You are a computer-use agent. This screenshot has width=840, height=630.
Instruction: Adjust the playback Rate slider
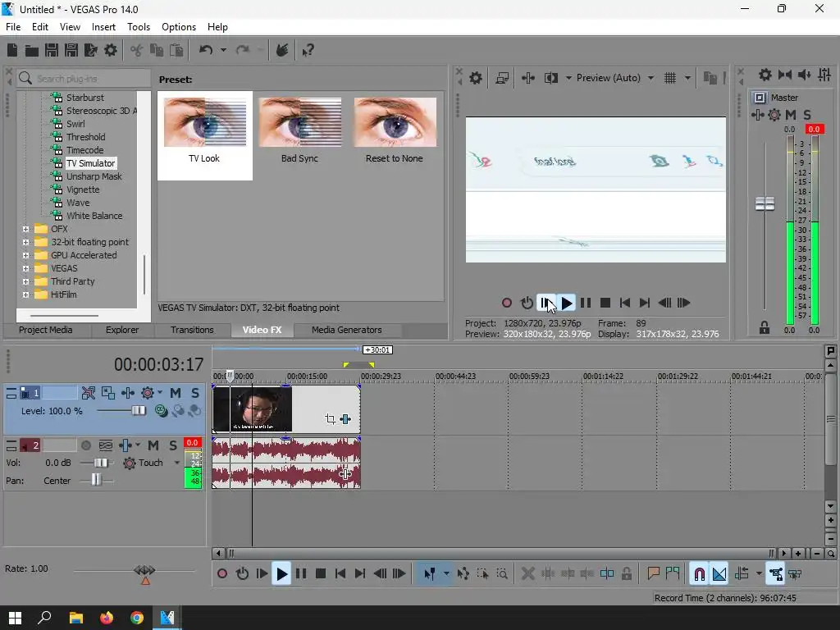(x=144, y=571)
